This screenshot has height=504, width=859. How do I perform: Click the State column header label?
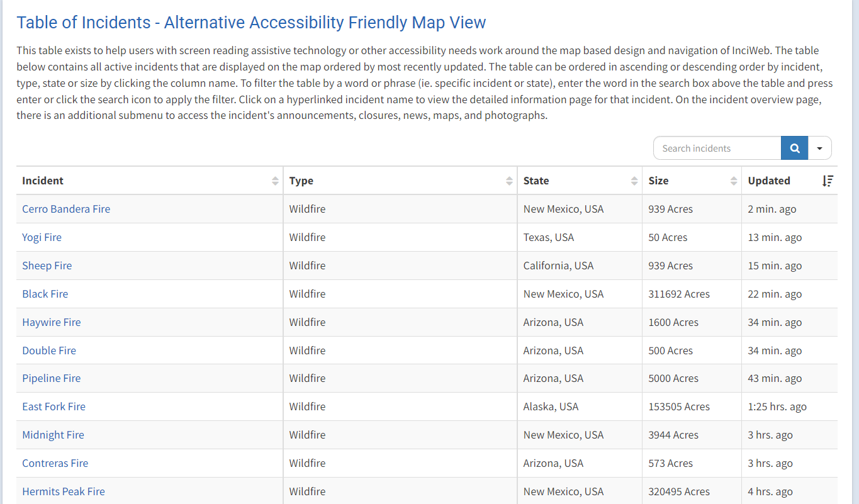click(536, 181)
